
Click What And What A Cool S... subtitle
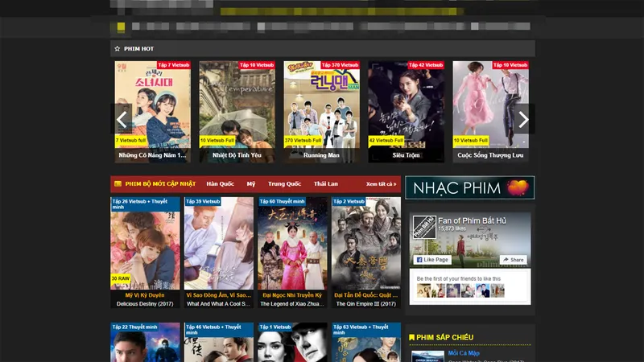pyautogui.click(x=218, y=304)
